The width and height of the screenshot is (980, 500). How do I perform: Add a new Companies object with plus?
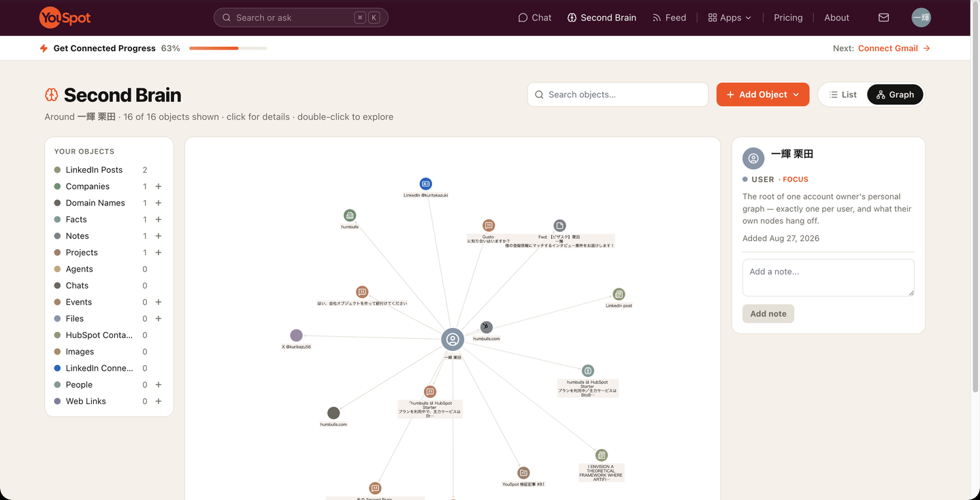pyautogui.click(x=159, y=186)
